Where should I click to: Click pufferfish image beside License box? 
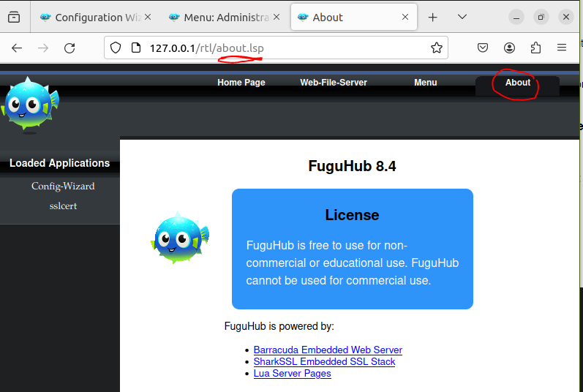coord(180,238)
